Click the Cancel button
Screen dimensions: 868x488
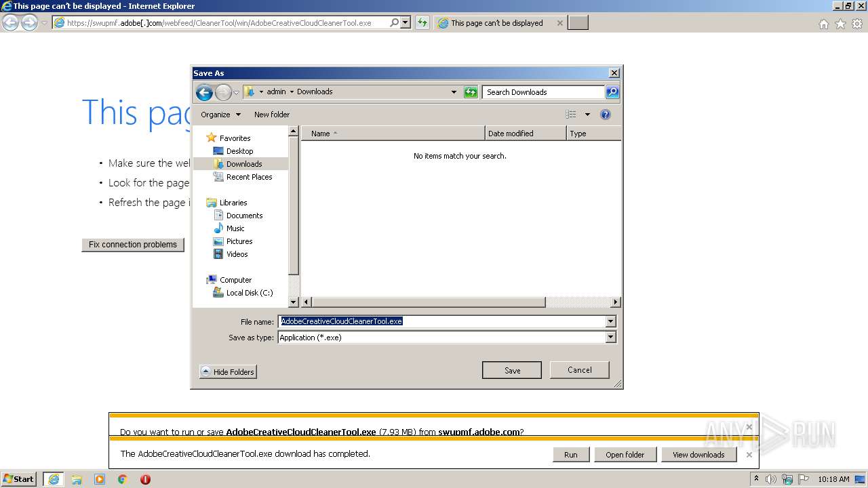pos(579,370)
